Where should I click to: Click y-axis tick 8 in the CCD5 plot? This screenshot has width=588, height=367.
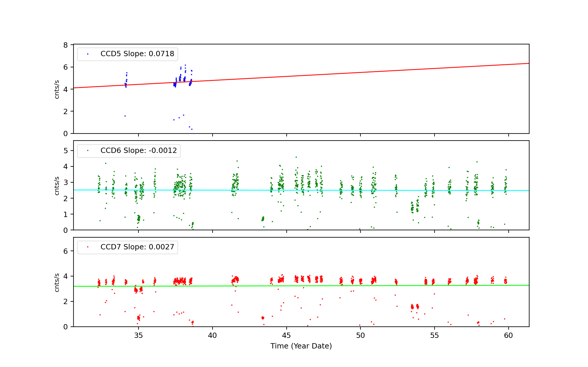pos(65,45)
